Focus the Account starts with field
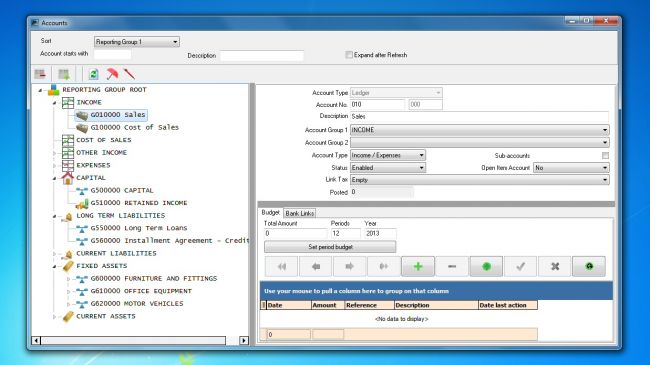 point(113,54)
